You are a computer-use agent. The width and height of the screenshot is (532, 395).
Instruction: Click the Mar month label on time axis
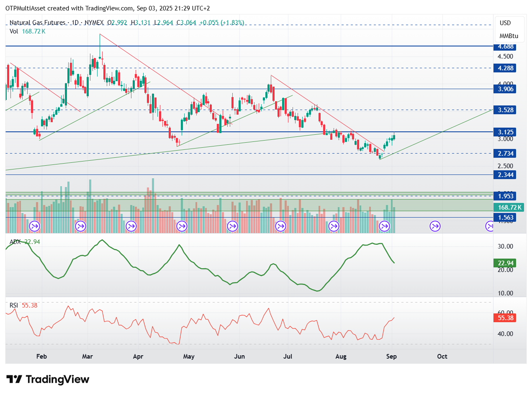pyautogui.click(x=87, y=357)
